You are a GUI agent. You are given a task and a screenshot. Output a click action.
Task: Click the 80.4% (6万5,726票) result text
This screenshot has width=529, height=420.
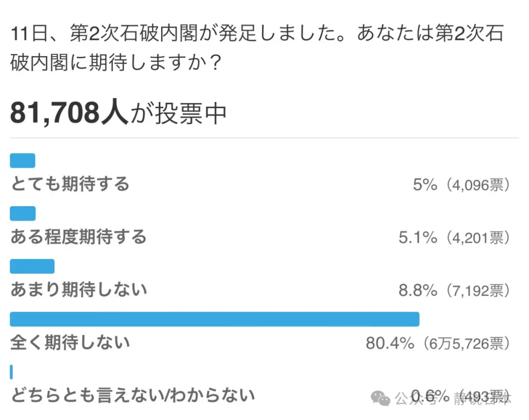pyautogui.click(x=437, y=343)
